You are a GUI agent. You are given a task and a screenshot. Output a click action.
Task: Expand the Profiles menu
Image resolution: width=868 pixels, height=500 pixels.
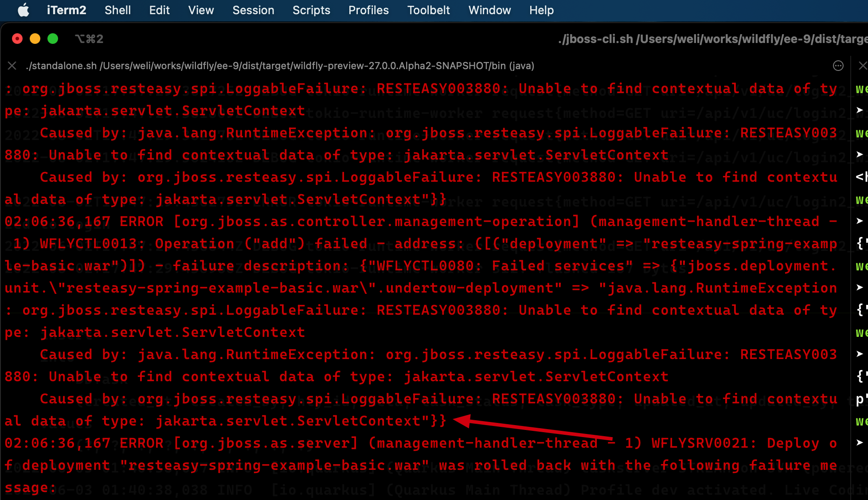(x=368, y=10)
